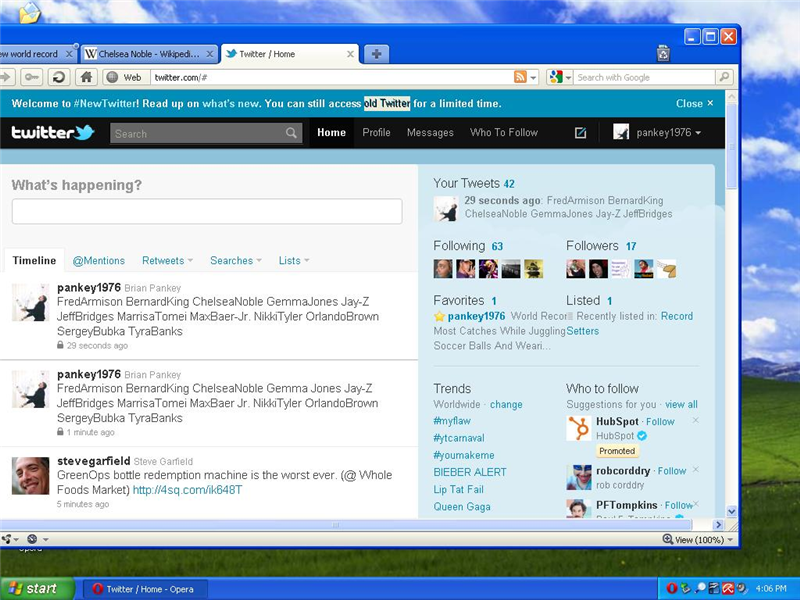The height and width of the screenshot is (600, 800).
Task: Open Messages in Twitter nav
Action: [x=430, y=133]
